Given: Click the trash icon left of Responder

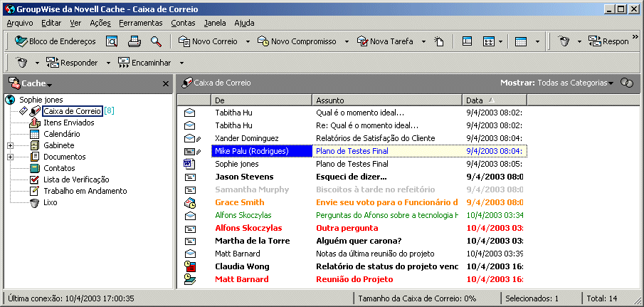Looking at the screenshot, I should pyautogui.click(x=21, y=63).
